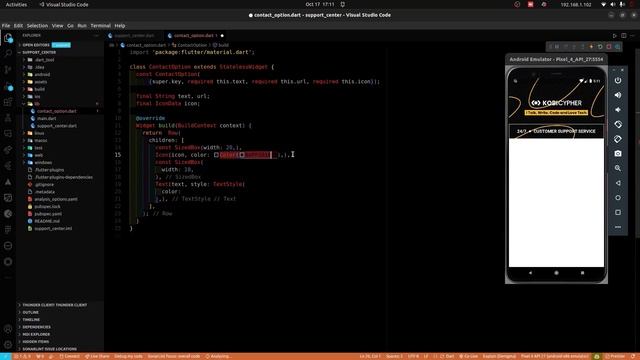Click Live Share in the status bar
Screen dimensions: 640x360
[x=97, y=356]
